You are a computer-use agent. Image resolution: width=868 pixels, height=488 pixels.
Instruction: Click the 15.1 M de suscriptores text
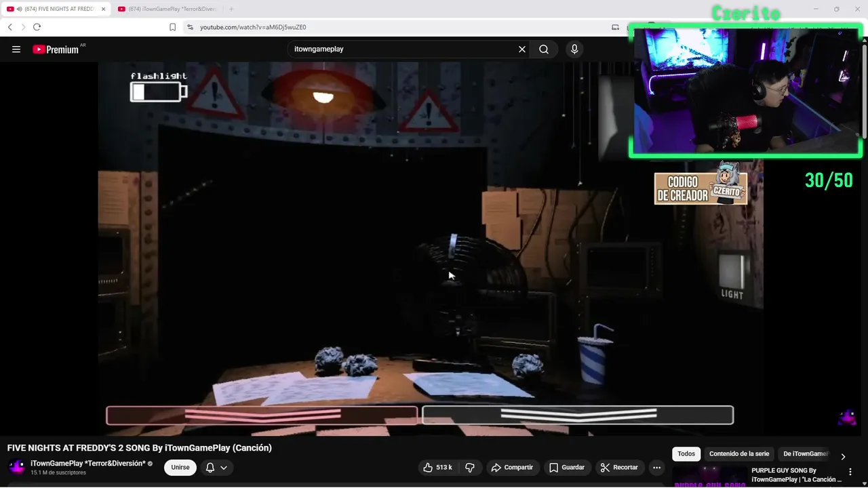point(58,472)
